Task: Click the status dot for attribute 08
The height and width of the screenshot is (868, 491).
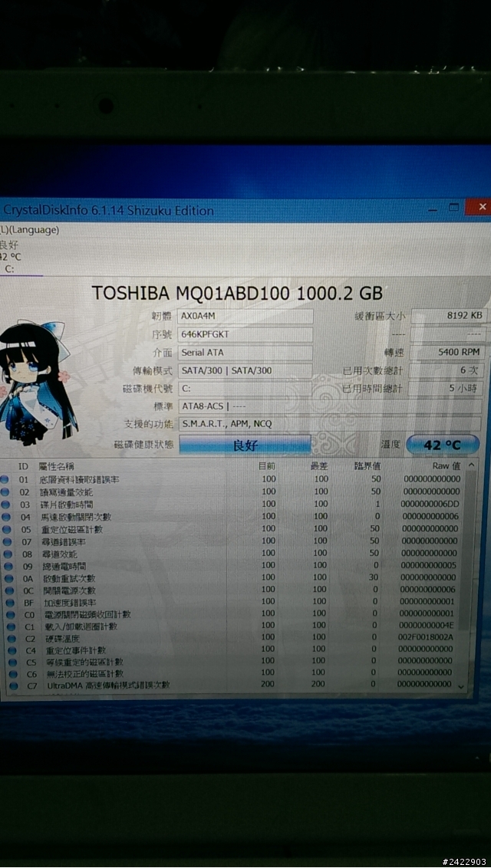Action: pos(7,554)
